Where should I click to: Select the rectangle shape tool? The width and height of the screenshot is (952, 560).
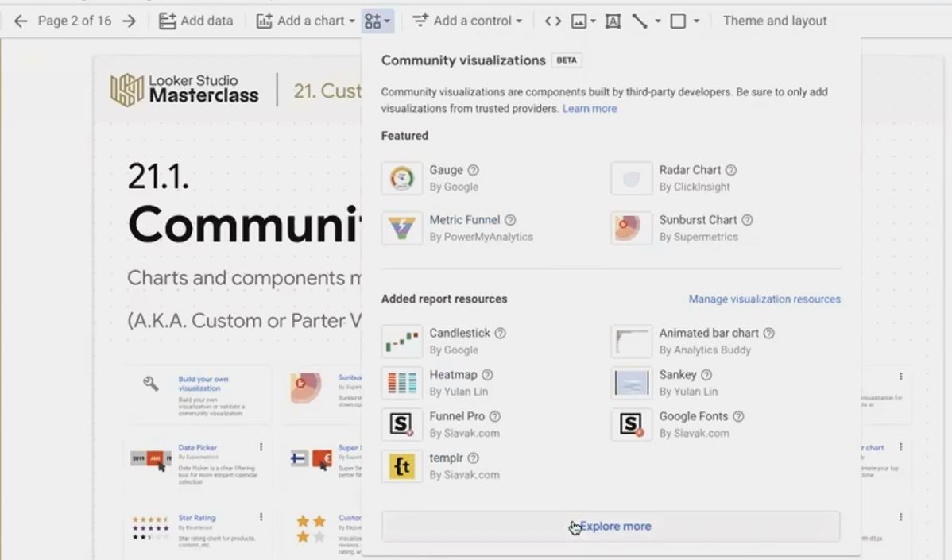pos(678,21)
